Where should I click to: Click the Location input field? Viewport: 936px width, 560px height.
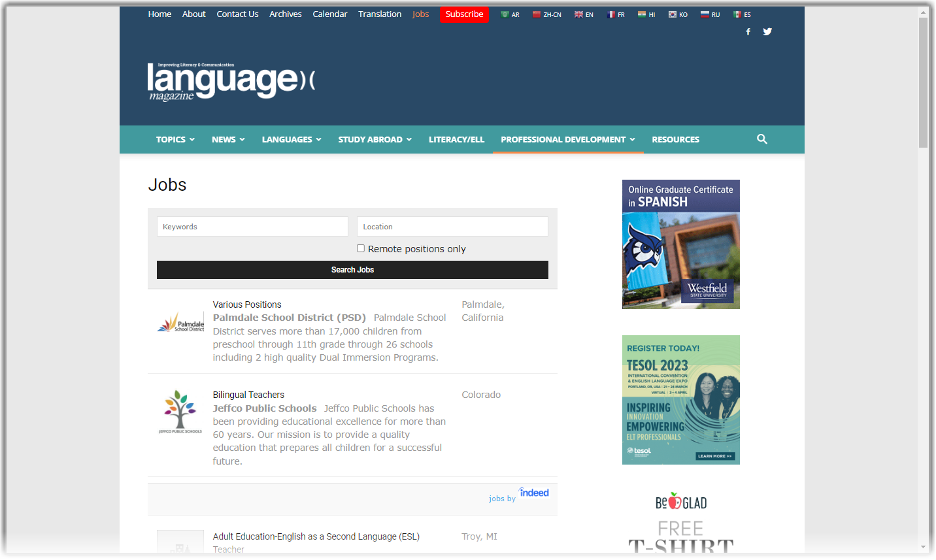[x=452, y=227]
